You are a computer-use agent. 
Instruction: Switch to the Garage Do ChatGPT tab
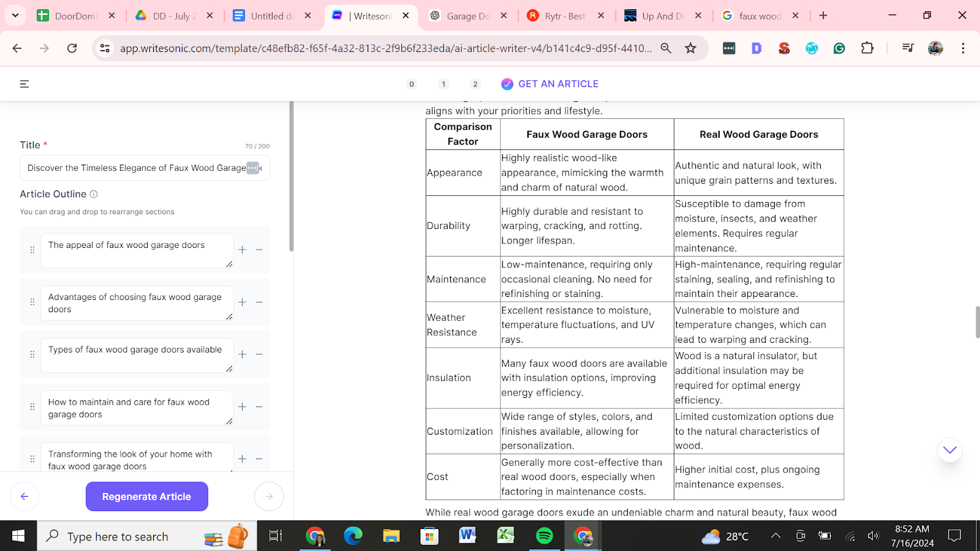tap(469, 16)
